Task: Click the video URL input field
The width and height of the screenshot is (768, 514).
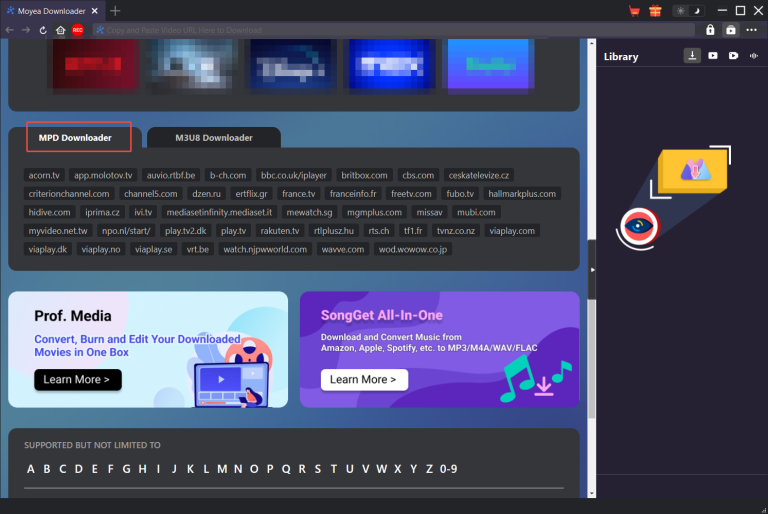Action: click(394, 30)
